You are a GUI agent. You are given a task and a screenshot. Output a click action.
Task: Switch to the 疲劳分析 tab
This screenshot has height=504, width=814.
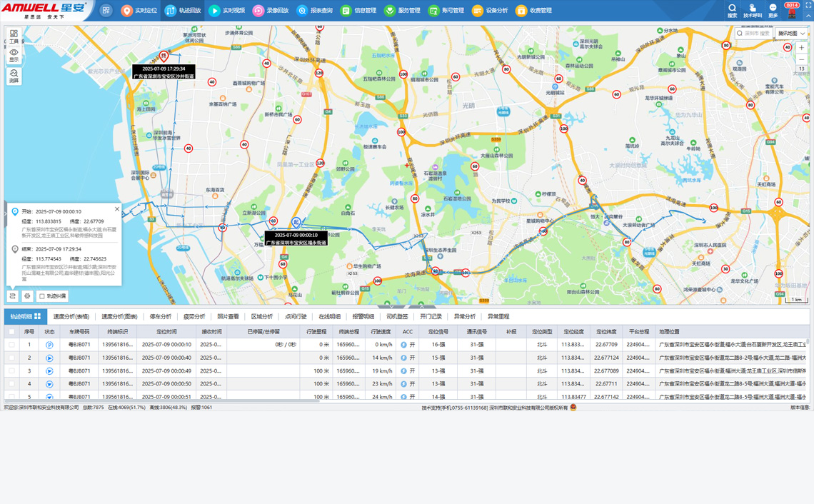pyautogui.click(x=194, y=316)
